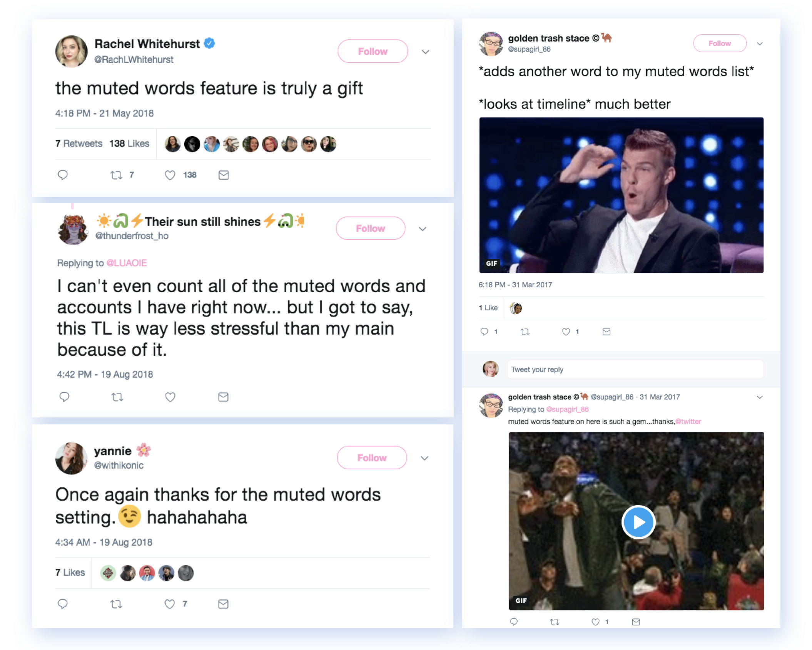Share supagirl_86's reply tweet by message
Screen dimensions: 812x650
[x=636, y=622]
